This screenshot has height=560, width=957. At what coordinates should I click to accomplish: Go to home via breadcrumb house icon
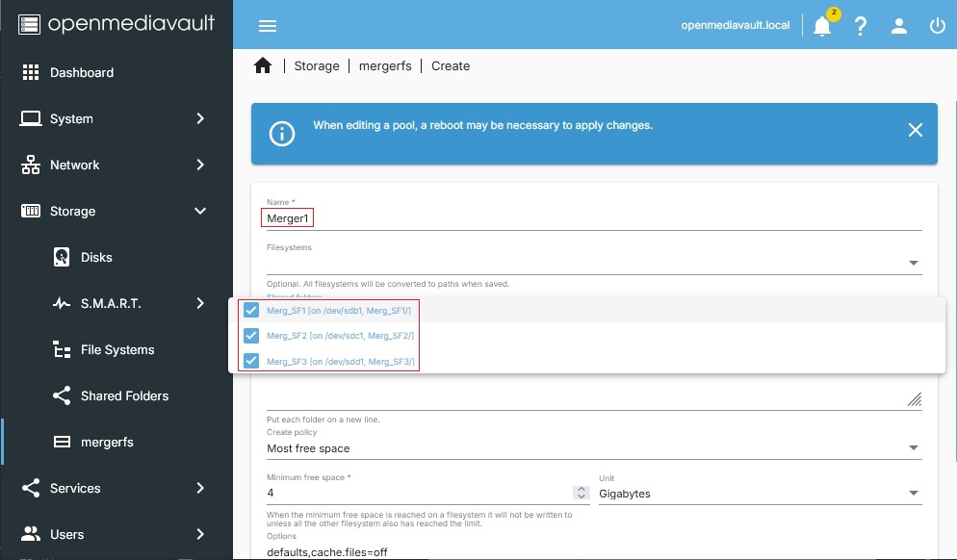(263, 65)
